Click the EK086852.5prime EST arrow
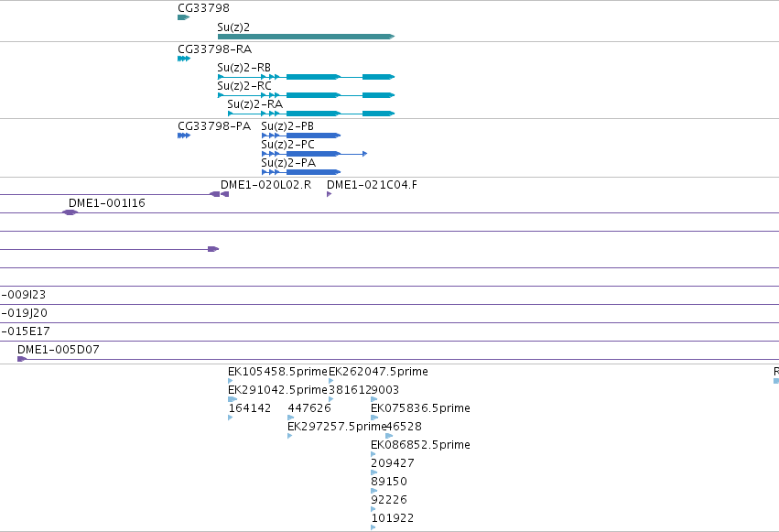Screen dimensions: 779x532 (373, 454)
